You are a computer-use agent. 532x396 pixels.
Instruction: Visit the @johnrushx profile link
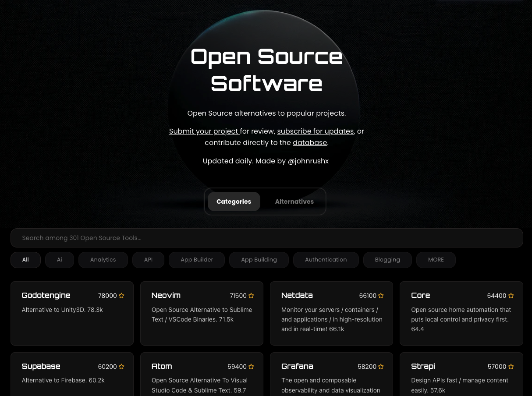[x=308, y=161]
